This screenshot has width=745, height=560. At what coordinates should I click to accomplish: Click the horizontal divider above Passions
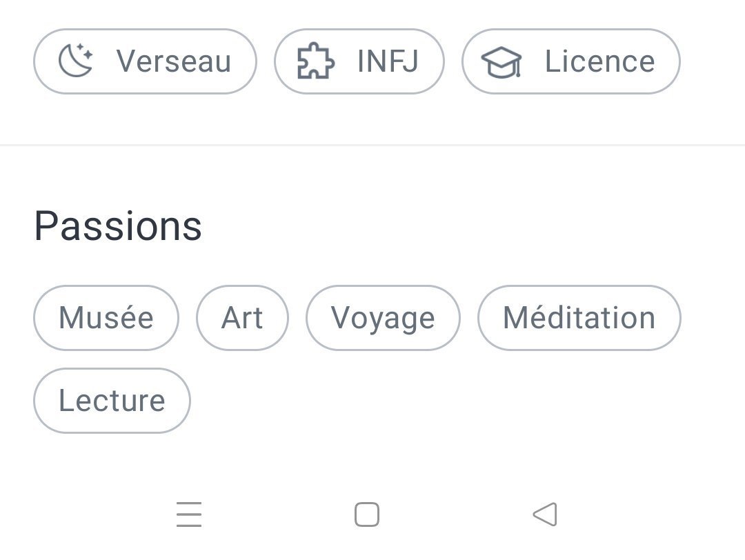[x=372, y=145]
